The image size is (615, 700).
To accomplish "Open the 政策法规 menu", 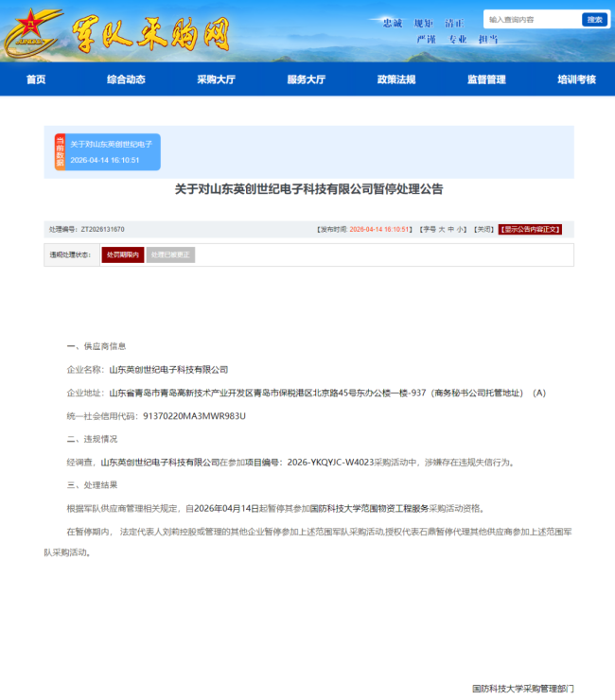I will tap(396, 79).
